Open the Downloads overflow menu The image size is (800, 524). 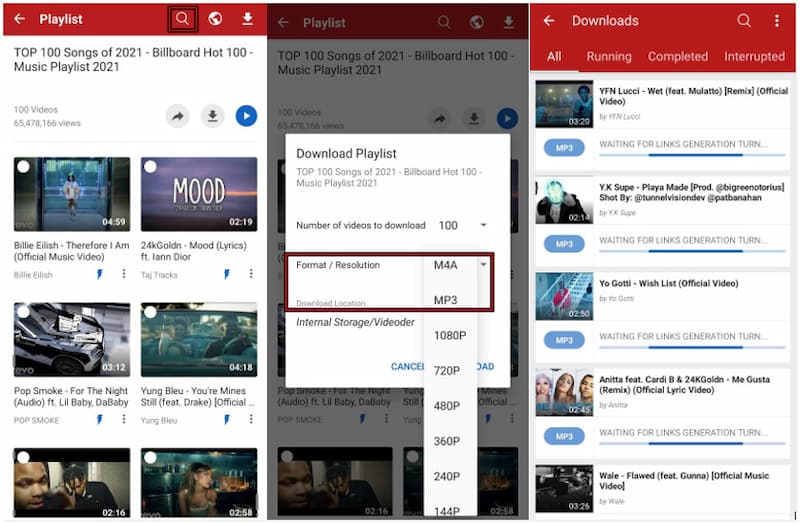pos(777,20)
